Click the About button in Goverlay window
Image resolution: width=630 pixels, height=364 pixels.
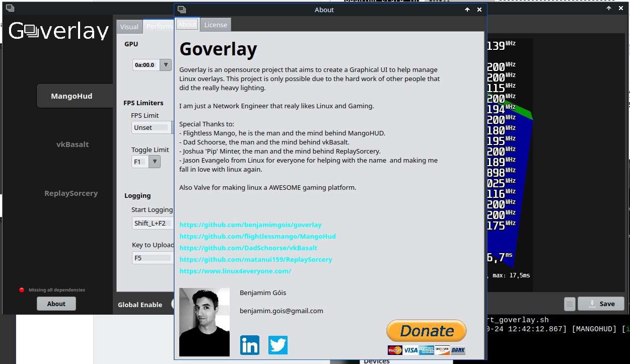coord(56,304)
